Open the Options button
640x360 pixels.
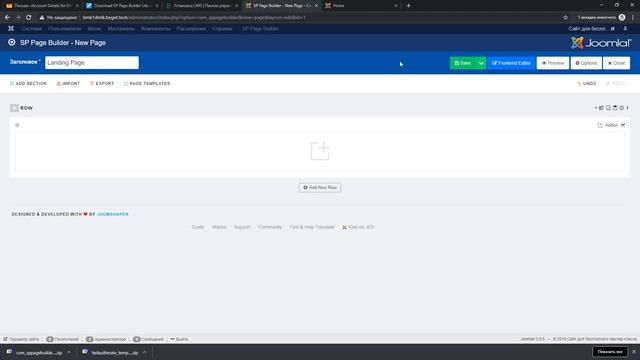point(586,63)
